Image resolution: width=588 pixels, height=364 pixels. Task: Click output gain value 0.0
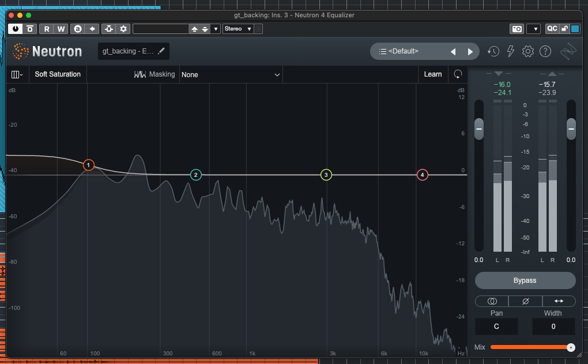571,260
